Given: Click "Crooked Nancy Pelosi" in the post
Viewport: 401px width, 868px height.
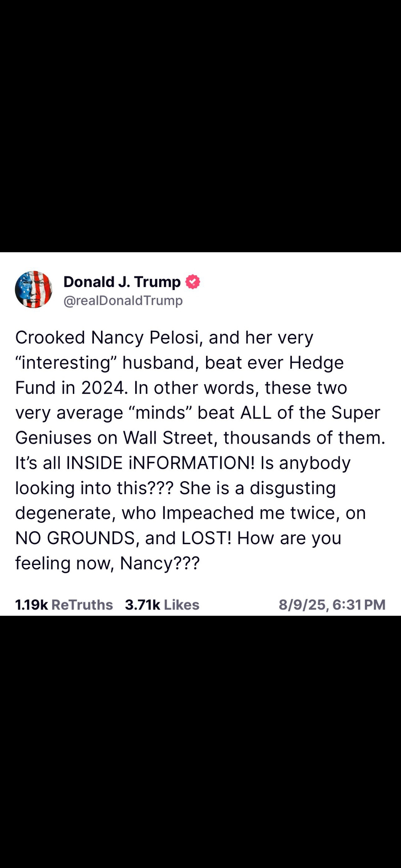Looking at the screenshot, I should (x=108, y=338).
